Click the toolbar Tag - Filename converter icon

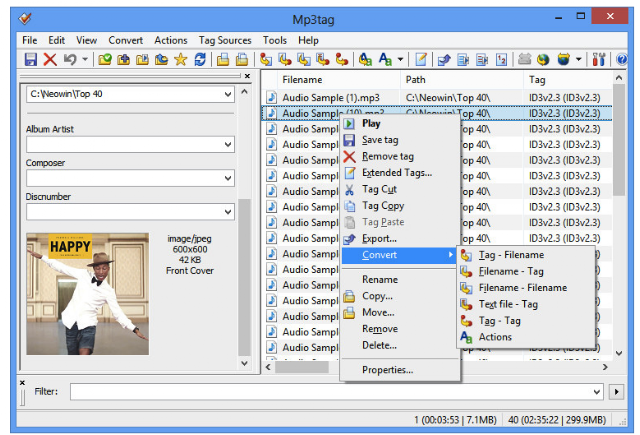click(266, 60)
